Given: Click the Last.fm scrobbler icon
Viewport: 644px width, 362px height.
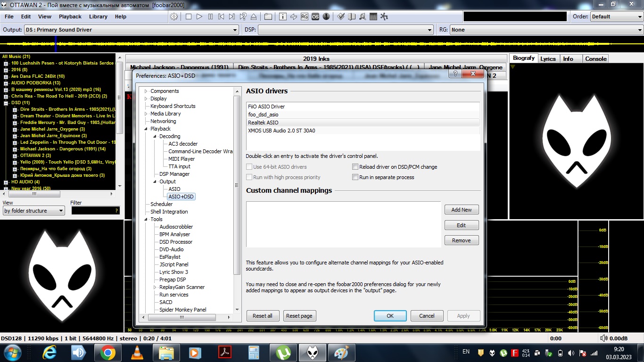Looking at the screenshot, I should [x=315, y=16].
